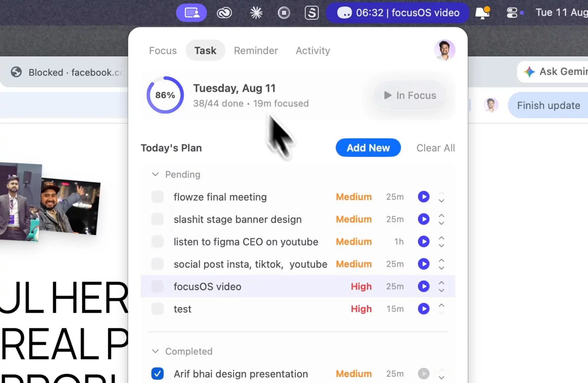
Task: Click the screen recording stop icon
Action: [284, 13]
